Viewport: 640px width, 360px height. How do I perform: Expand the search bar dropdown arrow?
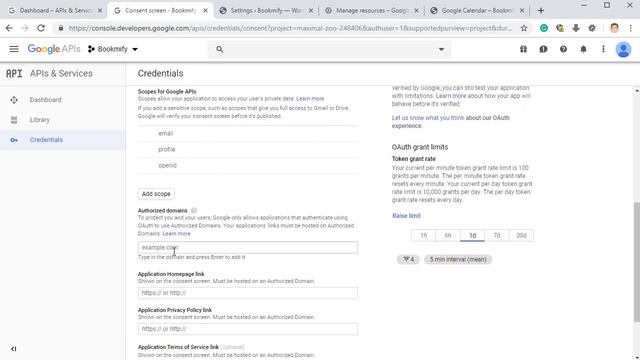click(x=441, y=49)
